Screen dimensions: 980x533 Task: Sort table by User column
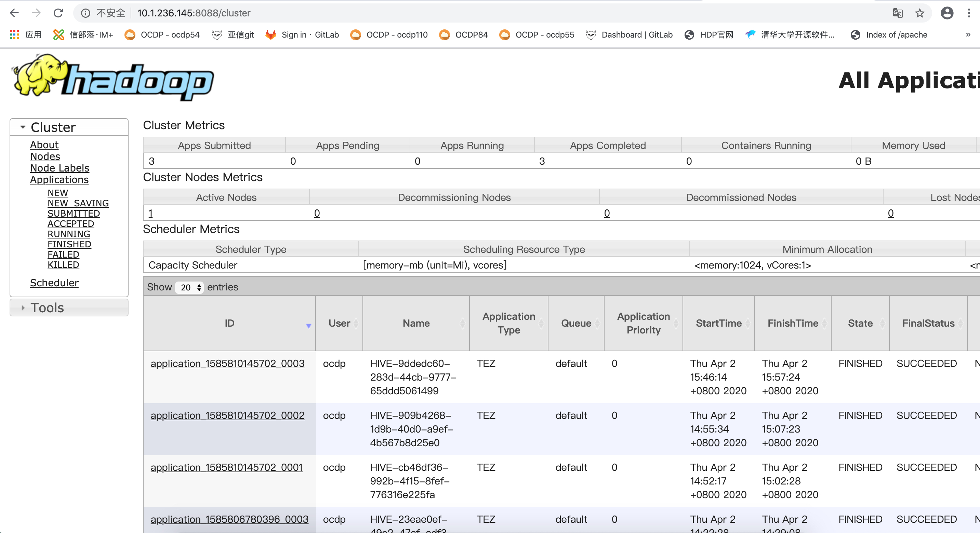pos(339,323)
